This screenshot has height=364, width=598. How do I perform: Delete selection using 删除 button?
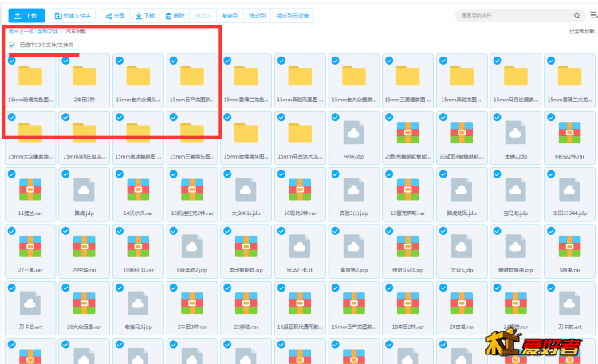pos(175,16)
